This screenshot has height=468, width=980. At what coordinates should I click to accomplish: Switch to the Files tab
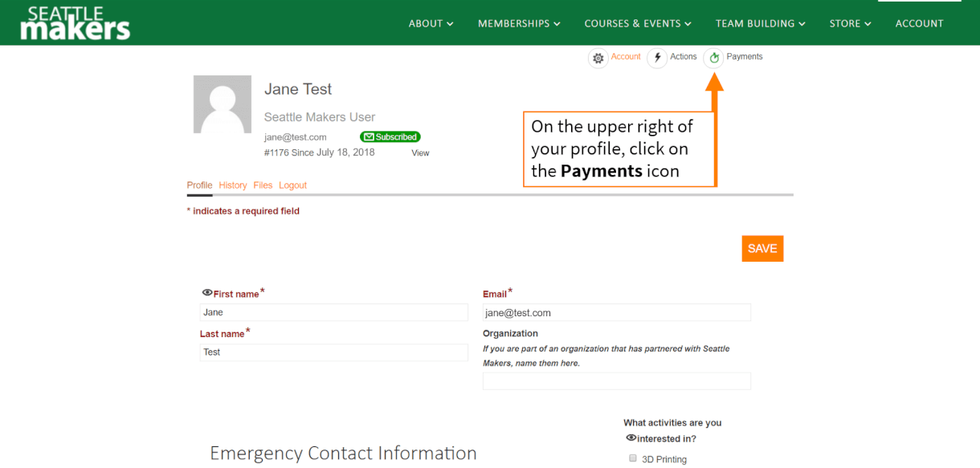tap(263, 185)
